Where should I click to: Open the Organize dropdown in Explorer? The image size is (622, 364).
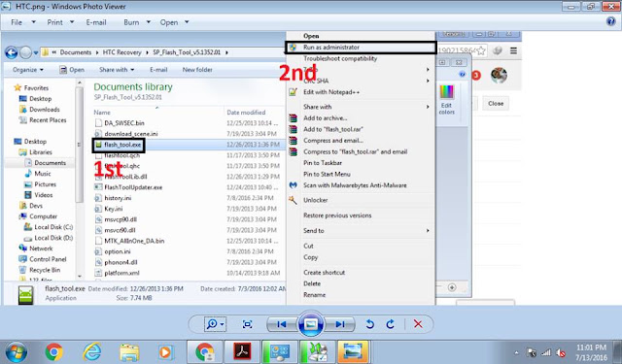[x=28, y=70]
